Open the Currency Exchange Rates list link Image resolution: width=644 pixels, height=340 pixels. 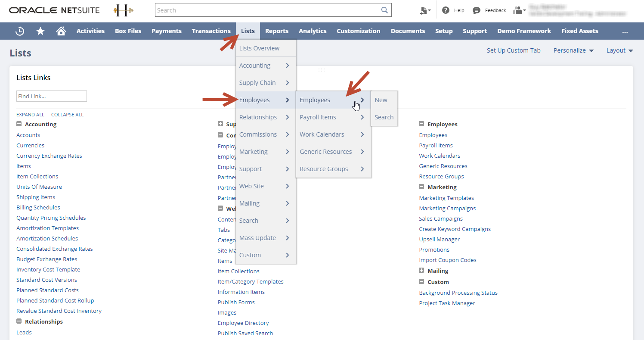(49, 156)
